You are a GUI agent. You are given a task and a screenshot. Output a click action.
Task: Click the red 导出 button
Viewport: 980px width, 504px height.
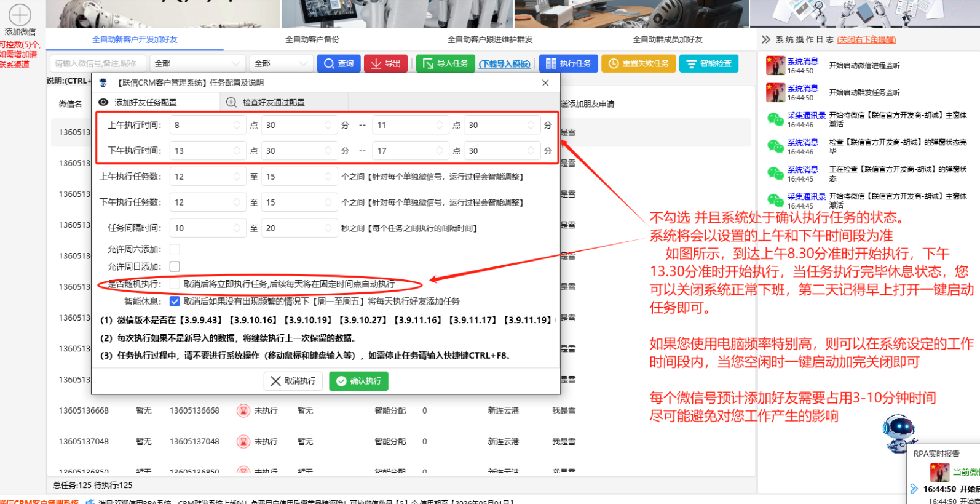coord(386,63)
